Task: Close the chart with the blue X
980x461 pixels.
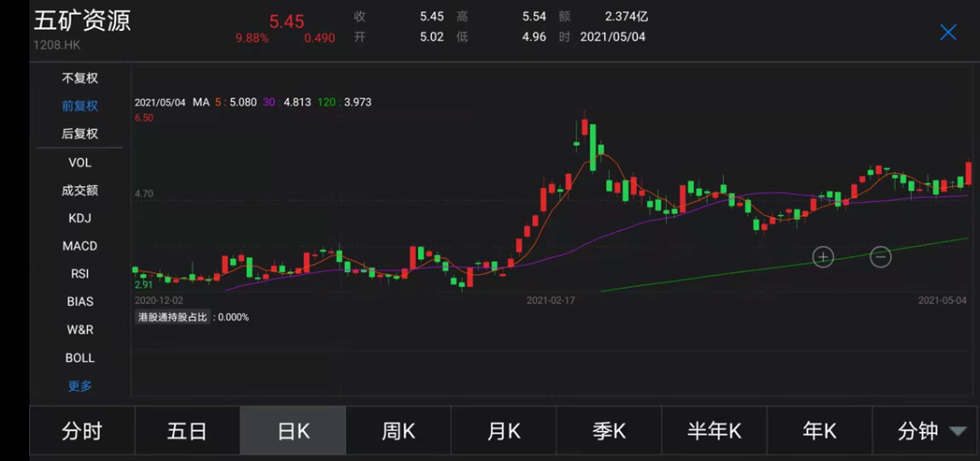Action: pos(948,33)
